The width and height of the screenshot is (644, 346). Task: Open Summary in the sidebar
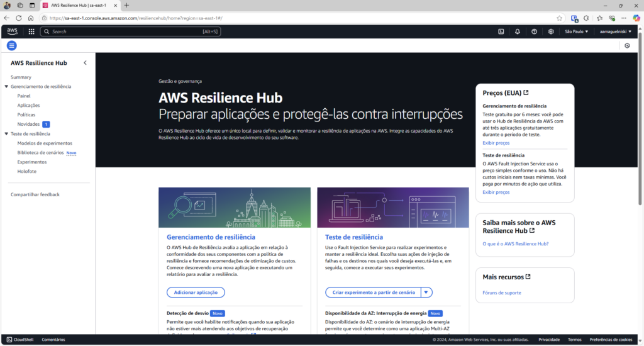(21, 77)
